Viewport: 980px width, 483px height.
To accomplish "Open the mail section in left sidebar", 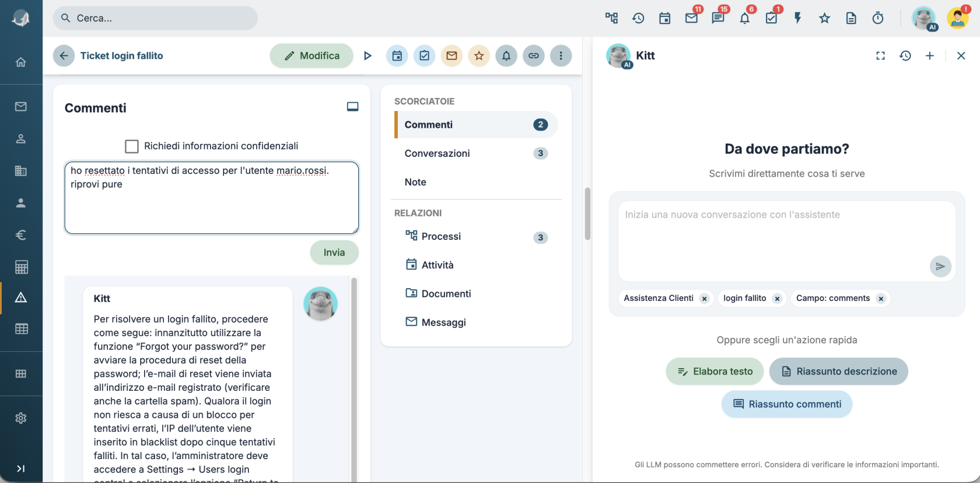I will 21,106.
